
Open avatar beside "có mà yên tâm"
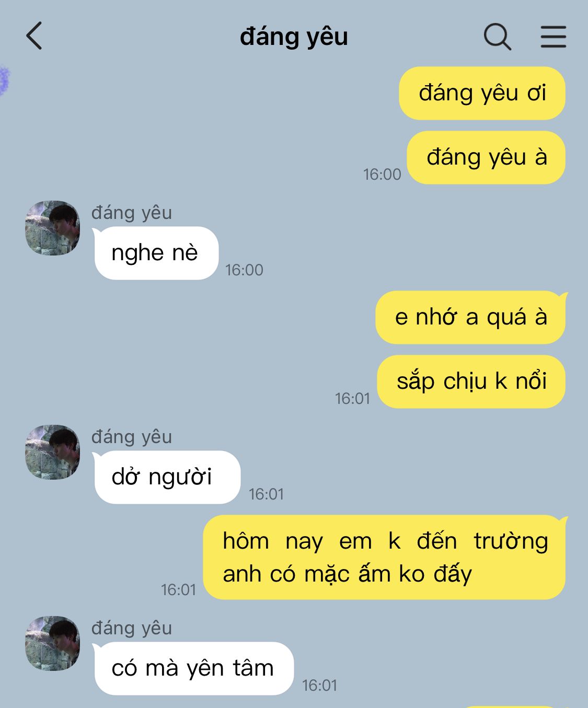click(53, 643)
